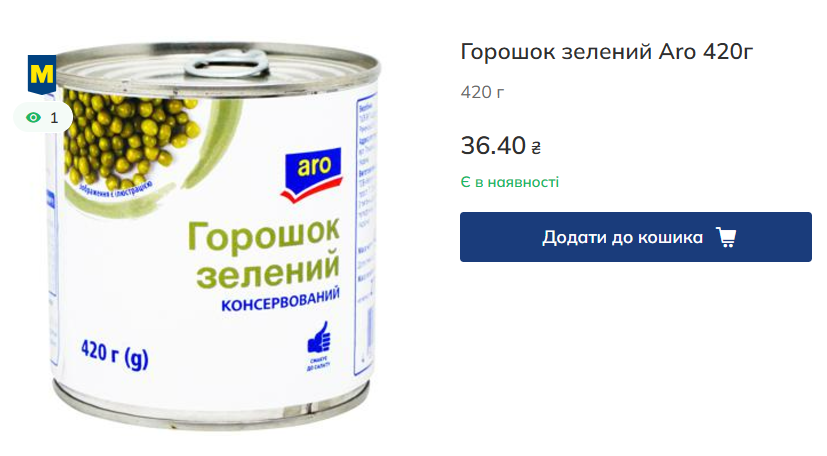This screenshot has width=827, height=456.
Task: Click the shopping cart icon in button
Action: 726,237
